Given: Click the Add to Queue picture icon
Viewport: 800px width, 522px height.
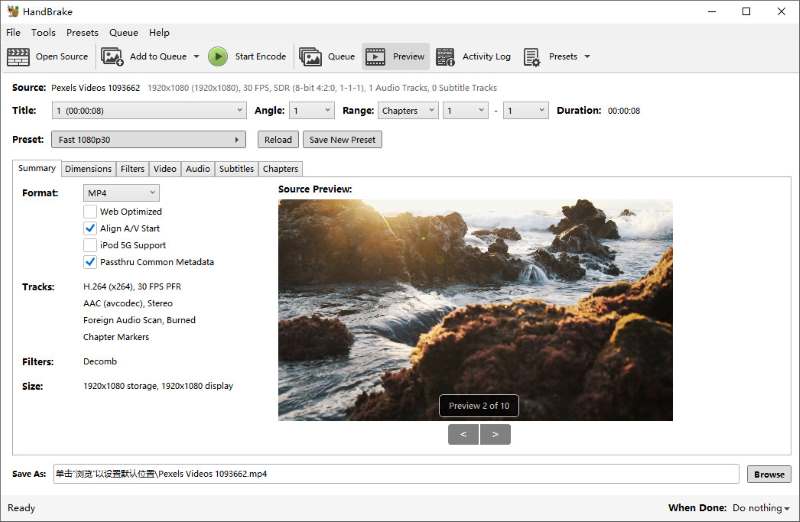Looking at the screenshot, I should [x=112, y=57].
